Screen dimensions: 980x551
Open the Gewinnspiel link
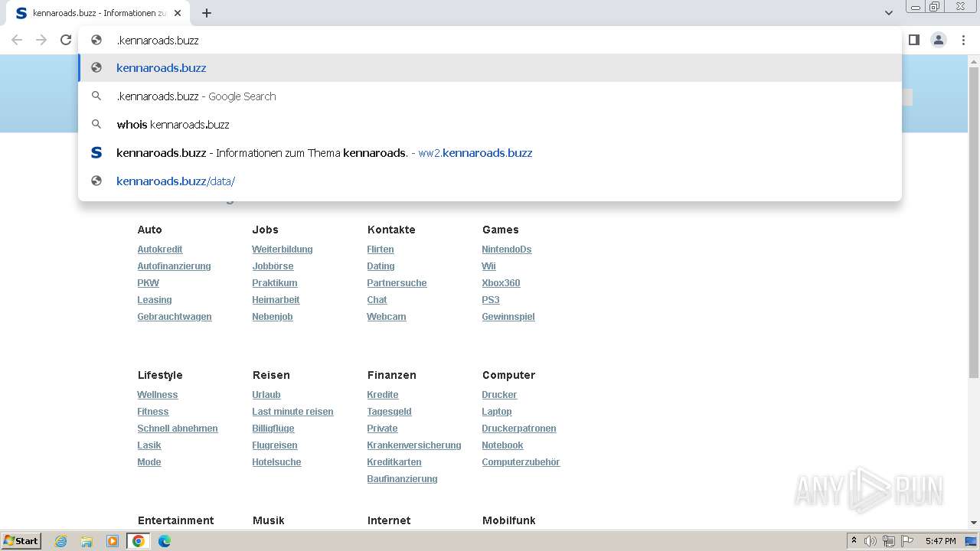tap(508, 317)
